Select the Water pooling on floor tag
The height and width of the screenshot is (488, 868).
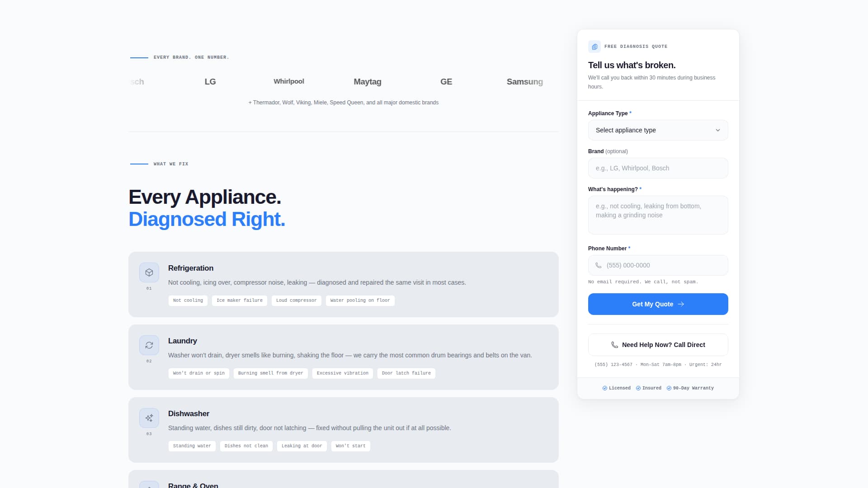click(x=360, y=300)
